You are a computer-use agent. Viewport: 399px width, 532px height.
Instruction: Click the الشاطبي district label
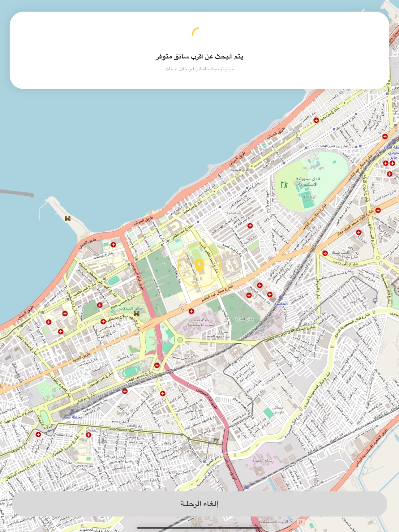[162, 341]
